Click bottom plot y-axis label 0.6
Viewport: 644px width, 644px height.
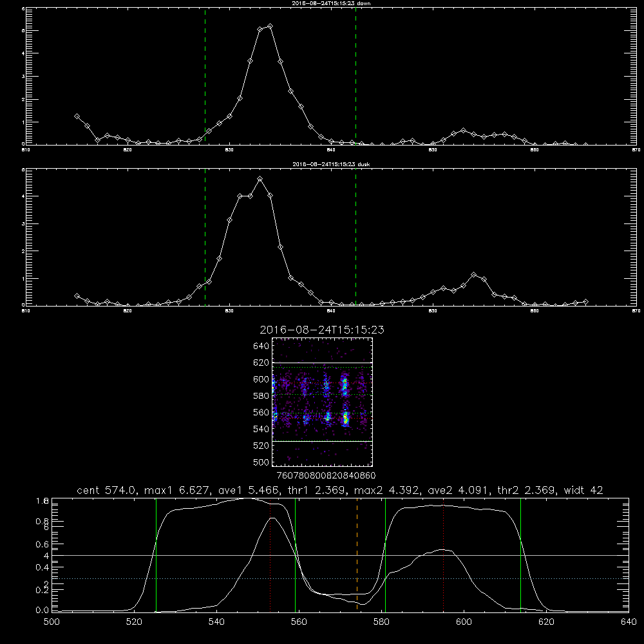43,544
